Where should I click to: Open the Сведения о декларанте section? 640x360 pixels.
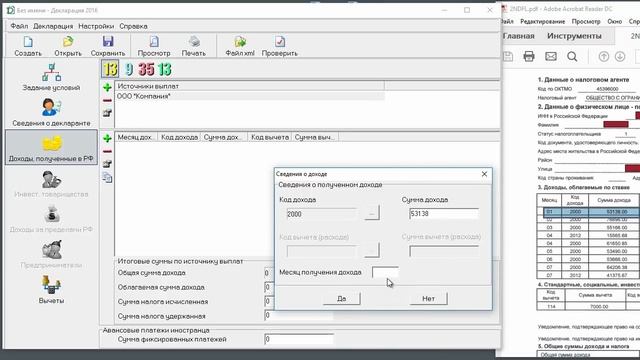51,112
